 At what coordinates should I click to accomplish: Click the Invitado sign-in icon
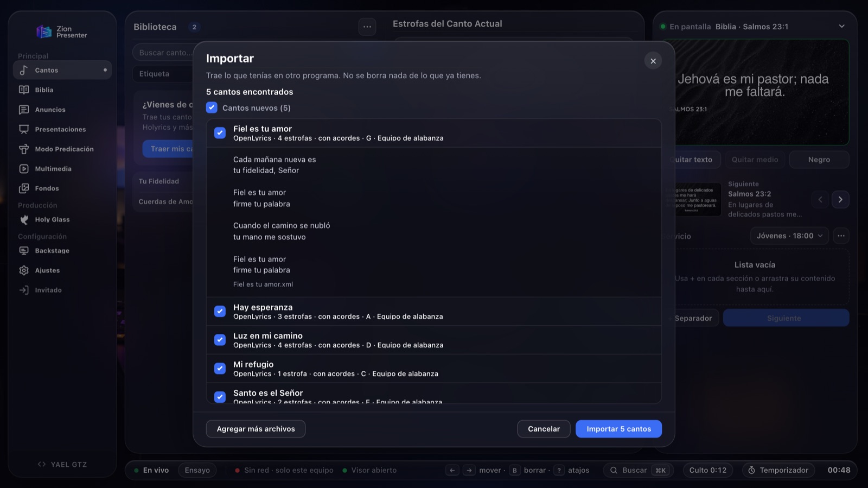pyautogui.click(x=24, y=290)
